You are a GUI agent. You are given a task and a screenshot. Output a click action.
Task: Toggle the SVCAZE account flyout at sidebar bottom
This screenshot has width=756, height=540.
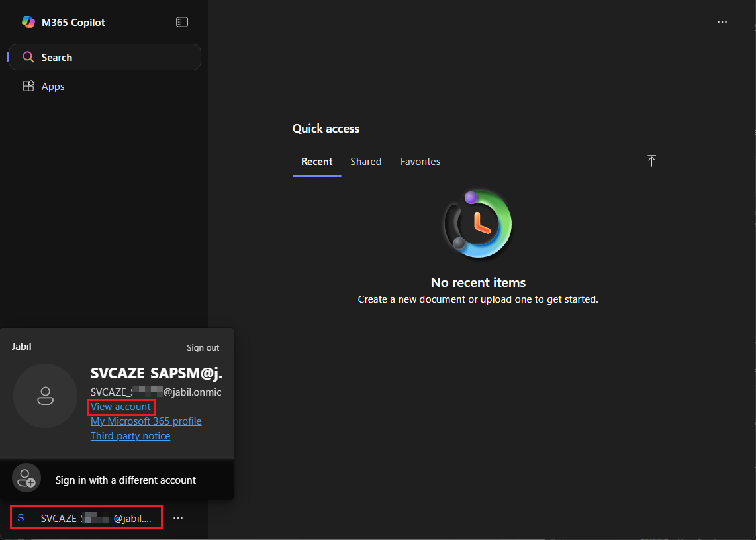(x=86, y=518)
